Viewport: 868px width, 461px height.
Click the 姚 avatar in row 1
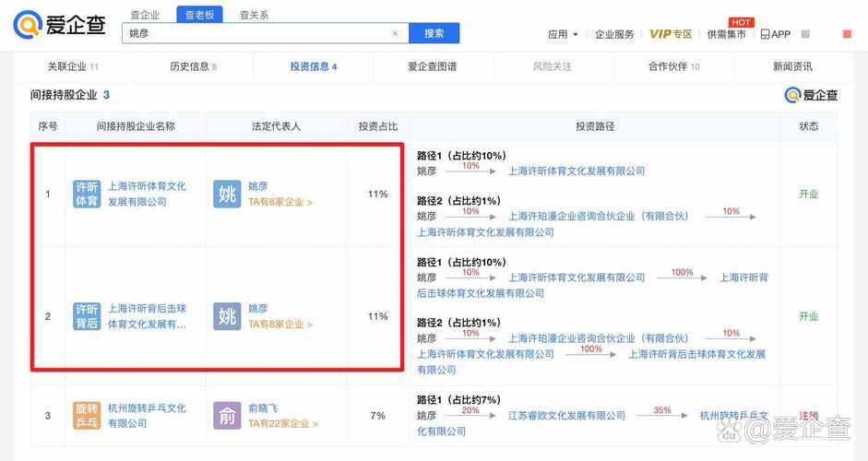coord(227,194)
